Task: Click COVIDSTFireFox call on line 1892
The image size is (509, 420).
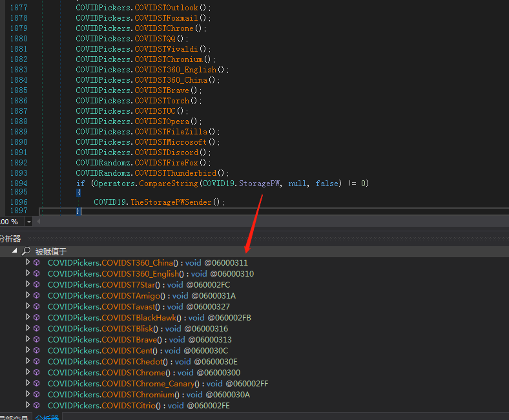Action: [166, 162]
